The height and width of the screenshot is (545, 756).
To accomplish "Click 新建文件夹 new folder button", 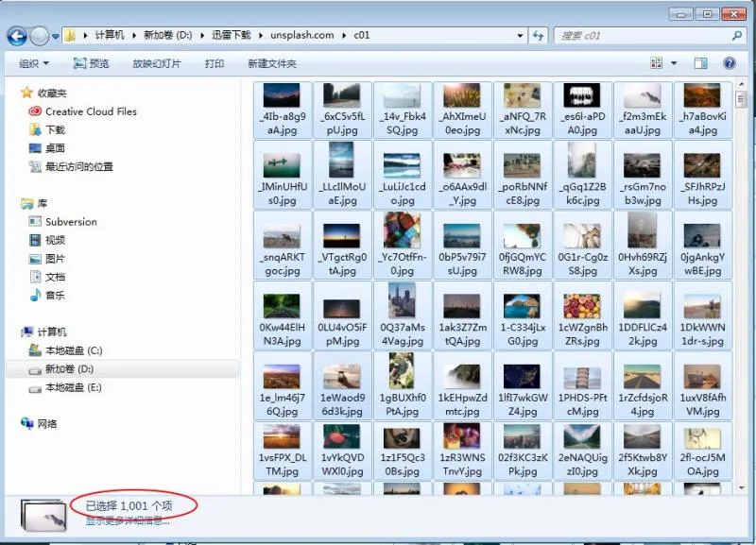I will (x=272, y=63).
